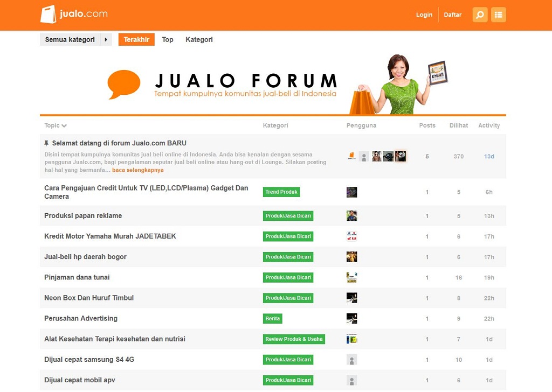
Task: Sort by the Topic column chevron
Action: [64, 125]
